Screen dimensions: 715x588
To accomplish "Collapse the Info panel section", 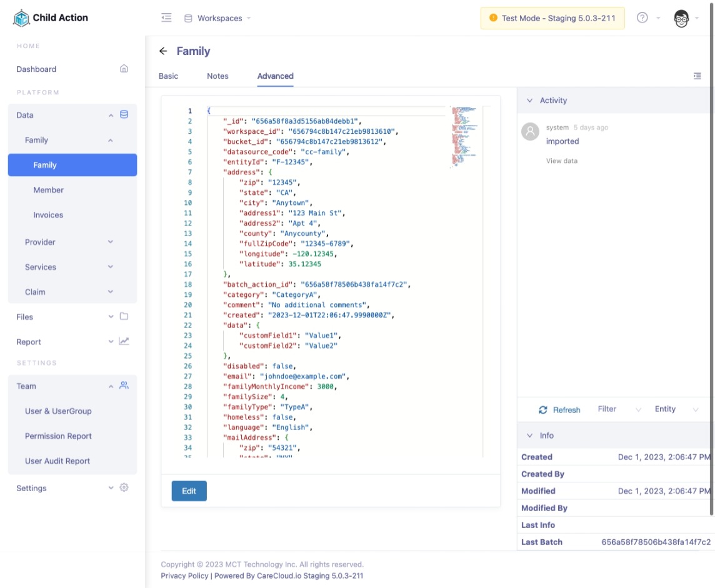I will coord(530,436).
